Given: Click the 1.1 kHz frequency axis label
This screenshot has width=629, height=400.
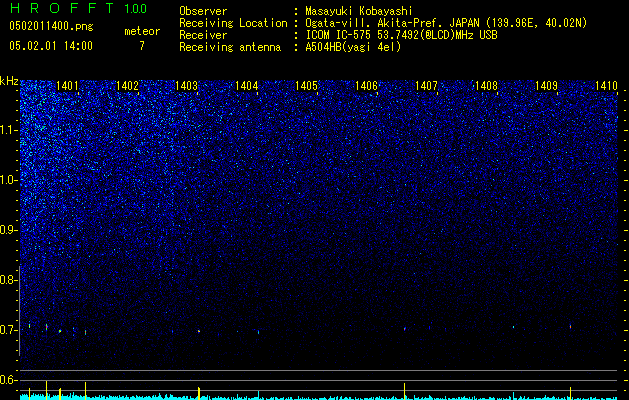Looking at the screenshot, I should pos(8,130).
